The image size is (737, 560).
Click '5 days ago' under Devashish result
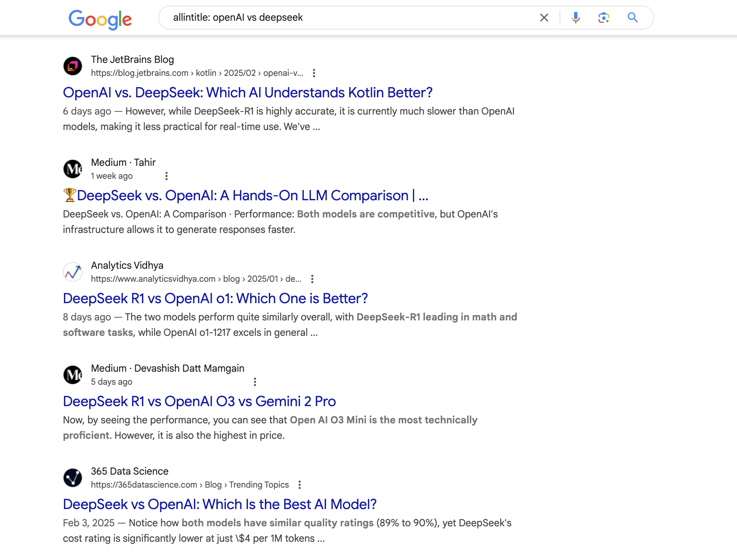[x=112, y=382]
